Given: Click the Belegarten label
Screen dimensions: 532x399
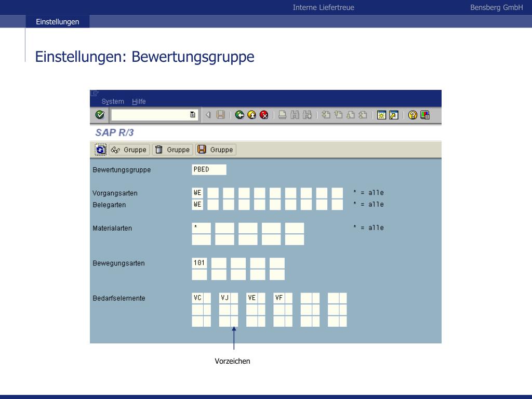Looking at the screenshot, I should [x=109, y=205].
